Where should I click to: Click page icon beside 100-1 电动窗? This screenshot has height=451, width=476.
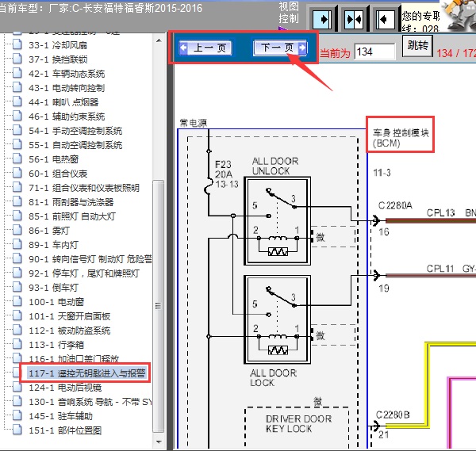click(17, 302)
